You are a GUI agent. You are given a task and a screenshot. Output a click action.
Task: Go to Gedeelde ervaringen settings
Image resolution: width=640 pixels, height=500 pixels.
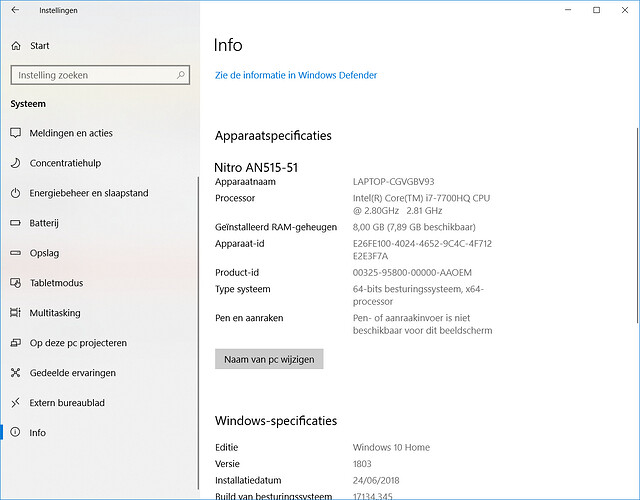[x=73, y=373]
